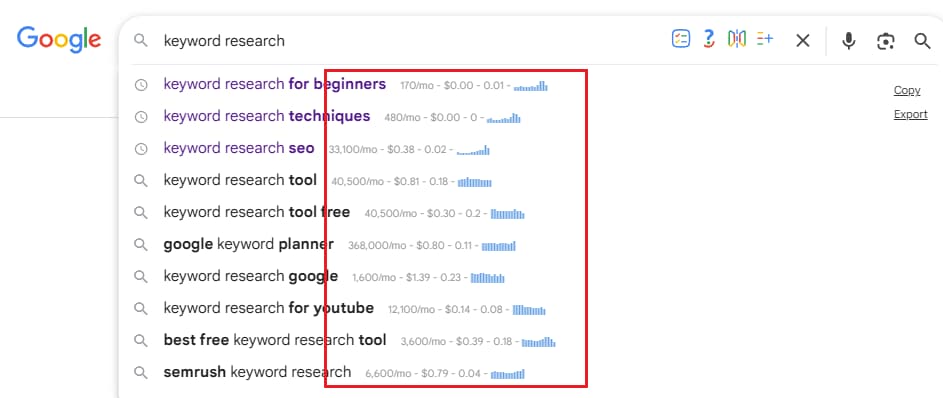Click the Export link
Image resolution: width=943 pixels, height=398 pixels.
tap(911, 114)
